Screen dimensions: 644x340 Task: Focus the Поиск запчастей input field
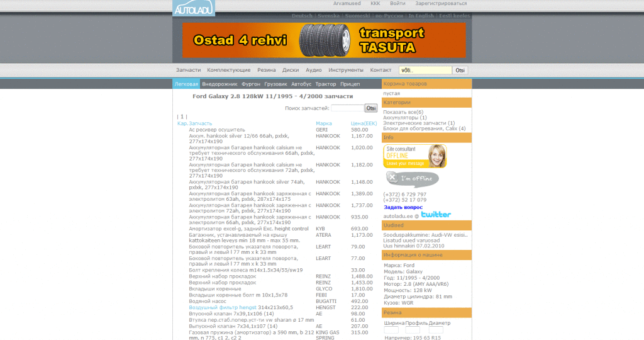coord(347,108)
